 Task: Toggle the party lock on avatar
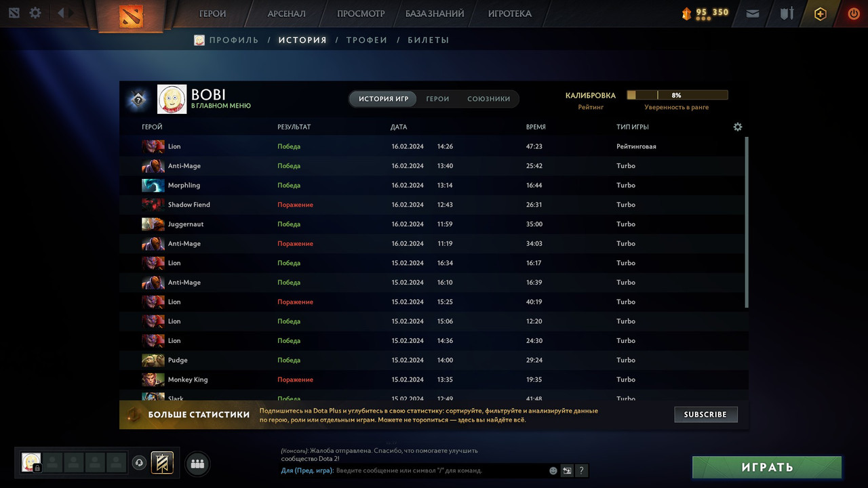37,468
